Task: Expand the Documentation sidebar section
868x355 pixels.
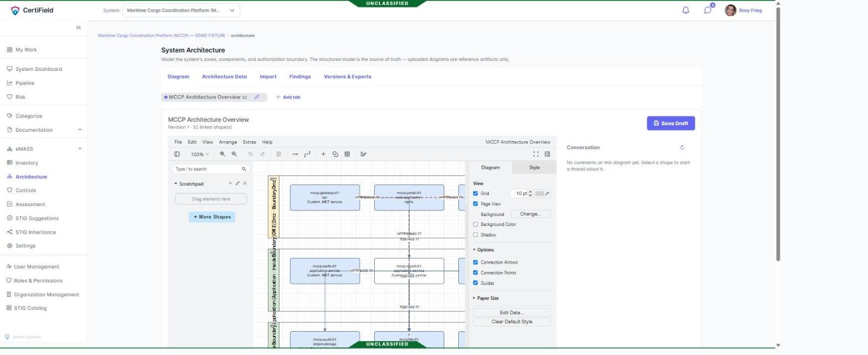Action: (x=80, y=130)
